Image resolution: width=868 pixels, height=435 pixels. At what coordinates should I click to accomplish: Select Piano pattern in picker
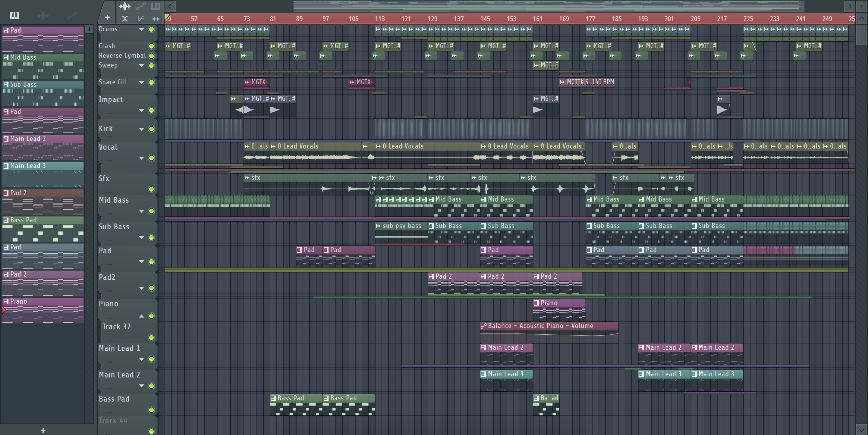pos(43,310)
